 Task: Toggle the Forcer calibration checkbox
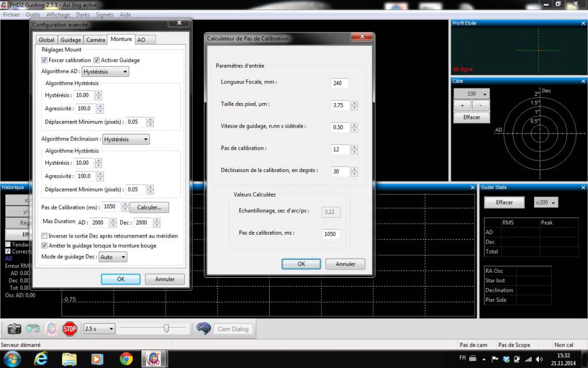pyautogui.click(x=44, y=60)
